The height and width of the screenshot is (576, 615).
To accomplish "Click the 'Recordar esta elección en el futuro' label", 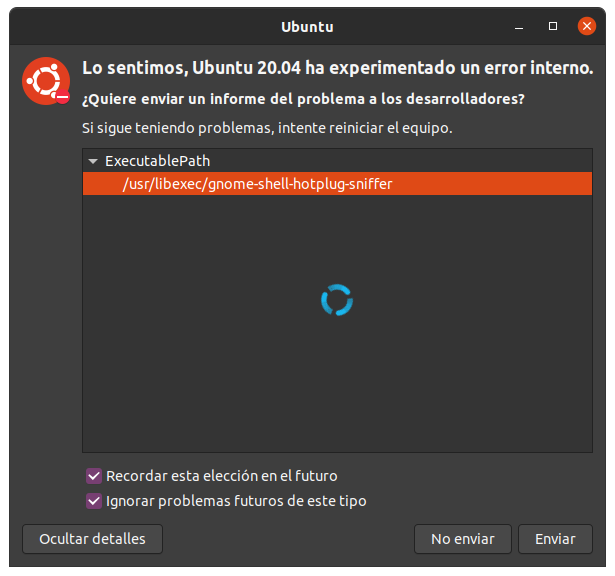I will coord(222,476).
